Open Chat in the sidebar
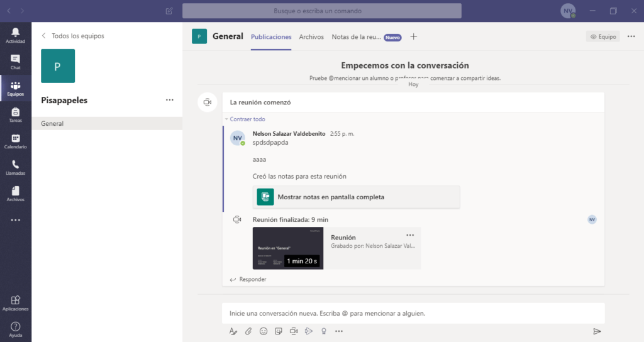 click(x=16, y=62)
